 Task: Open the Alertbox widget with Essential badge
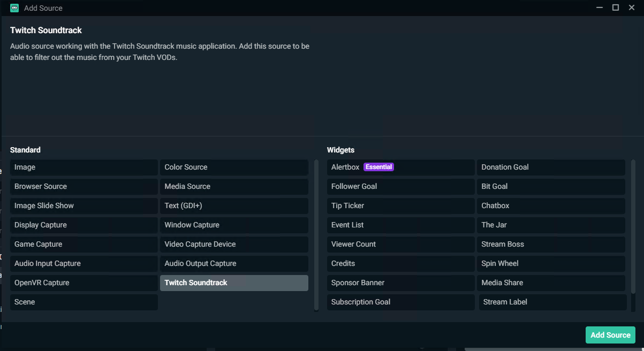point(400,167)
